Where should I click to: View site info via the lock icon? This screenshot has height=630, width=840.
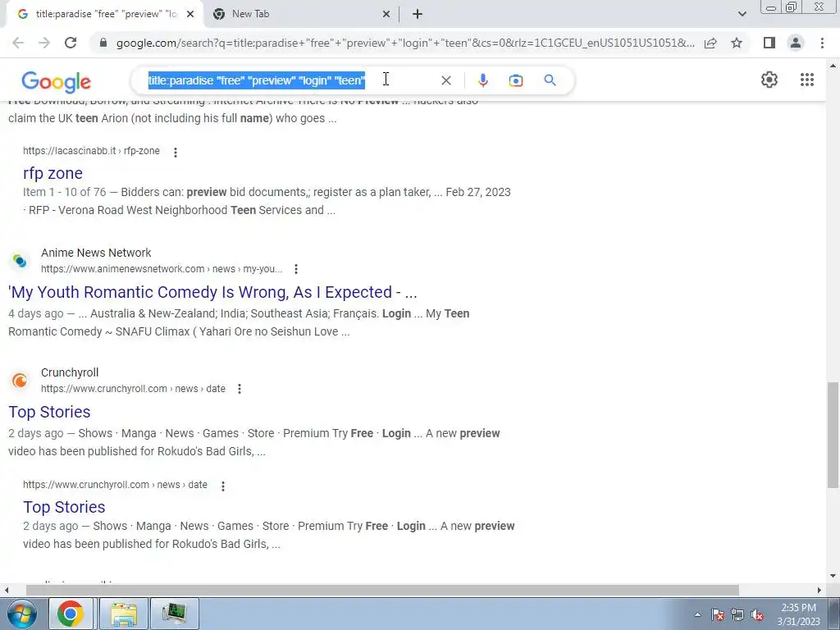[x=103, y=43]
